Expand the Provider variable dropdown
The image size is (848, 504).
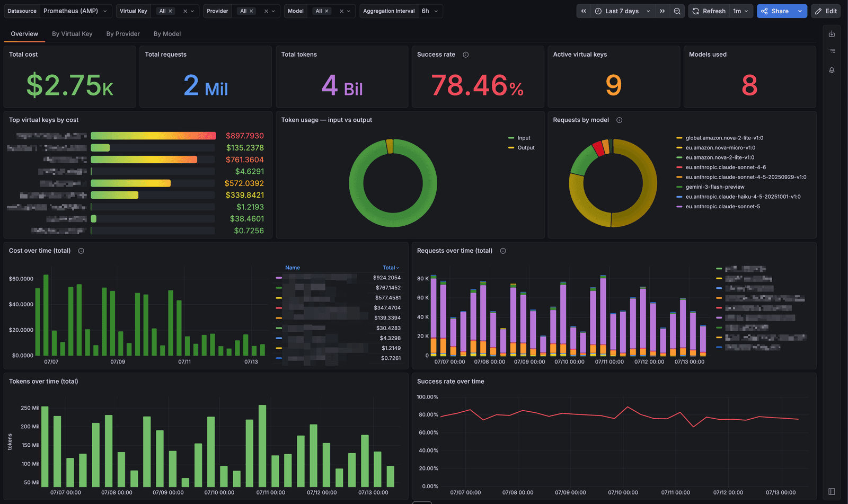(273, 11)
